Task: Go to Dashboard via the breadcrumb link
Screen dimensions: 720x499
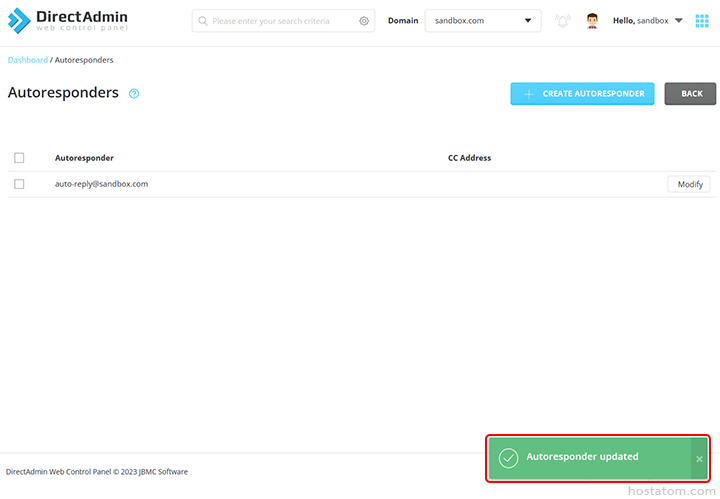Action: click(28, 60)
